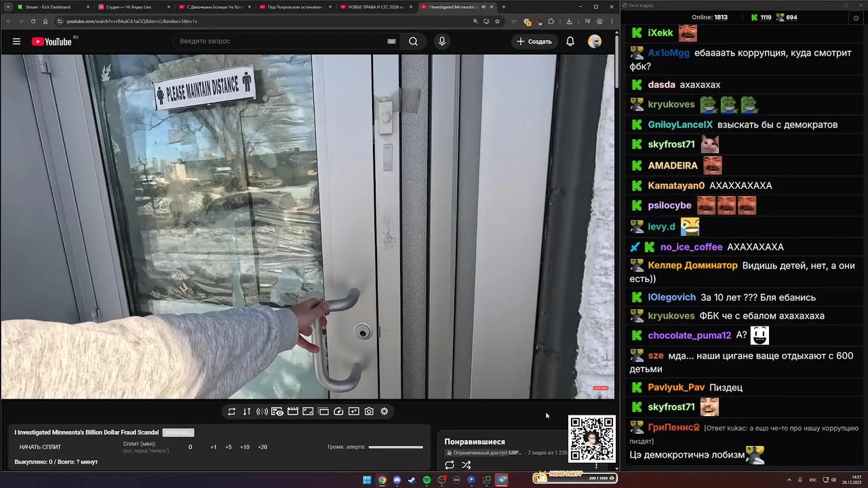Switch to the Под Покровском остановлен tab

(x=295, y=7)
